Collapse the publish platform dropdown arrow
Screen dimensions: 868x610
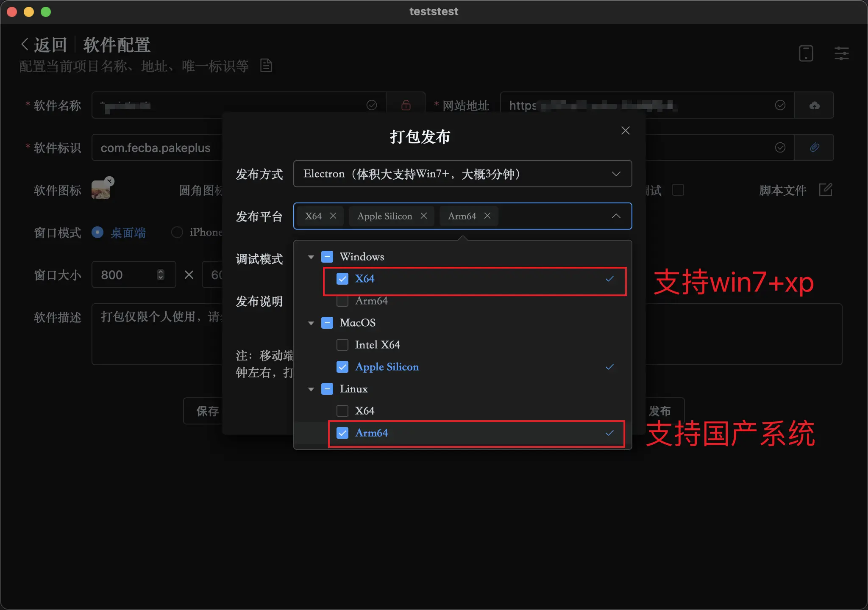tap(616, 216)
